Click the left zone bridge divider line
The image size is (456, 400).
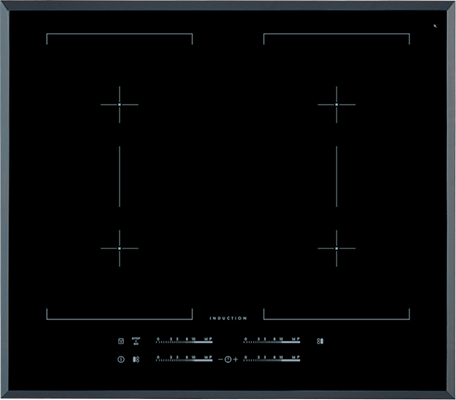point(120,176)
